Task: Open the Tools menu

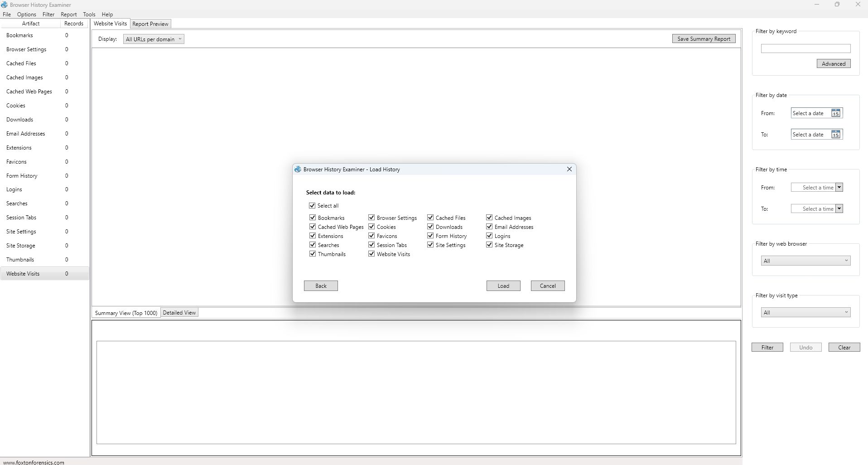Action: tap(89, 15)
